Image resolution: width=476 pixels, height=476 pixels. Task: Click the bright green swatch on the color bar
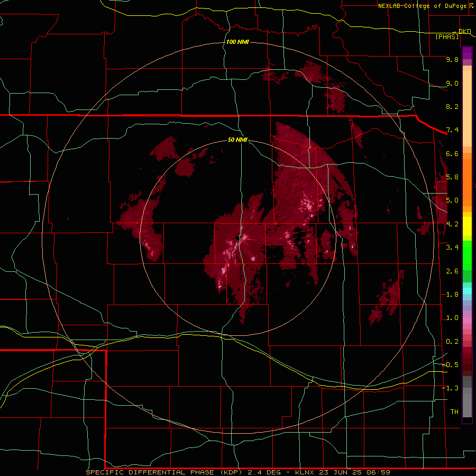click(467, 255)
